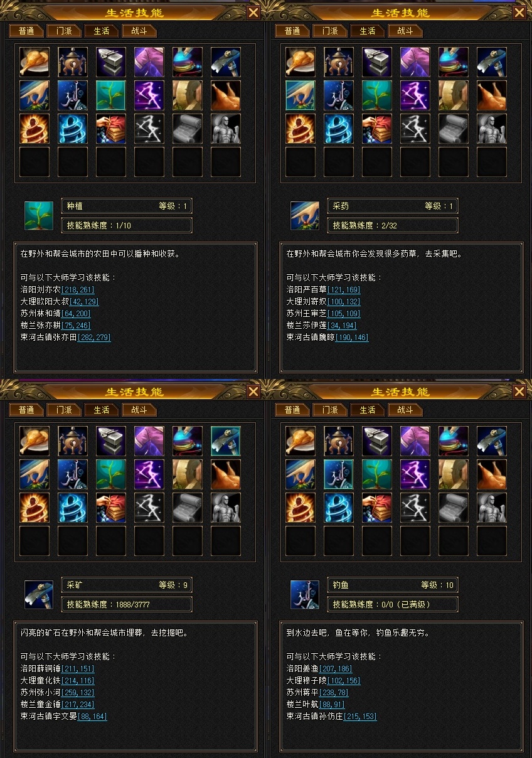The image size is (532, 758).
Task: Select the grey muscular statue icon in the 钓鱼 panel grid
Action: (492, 508)
